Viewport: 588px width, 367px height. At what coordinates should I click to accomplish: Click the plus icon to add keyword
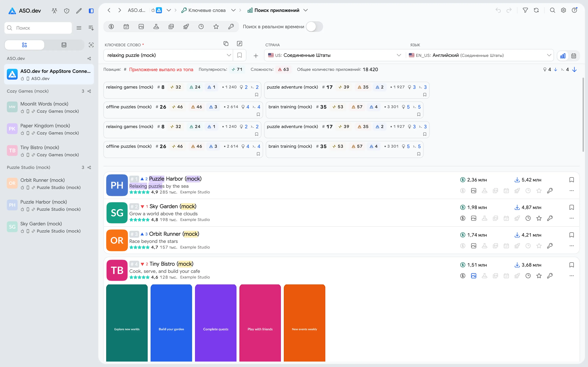[x=256, y=56]
